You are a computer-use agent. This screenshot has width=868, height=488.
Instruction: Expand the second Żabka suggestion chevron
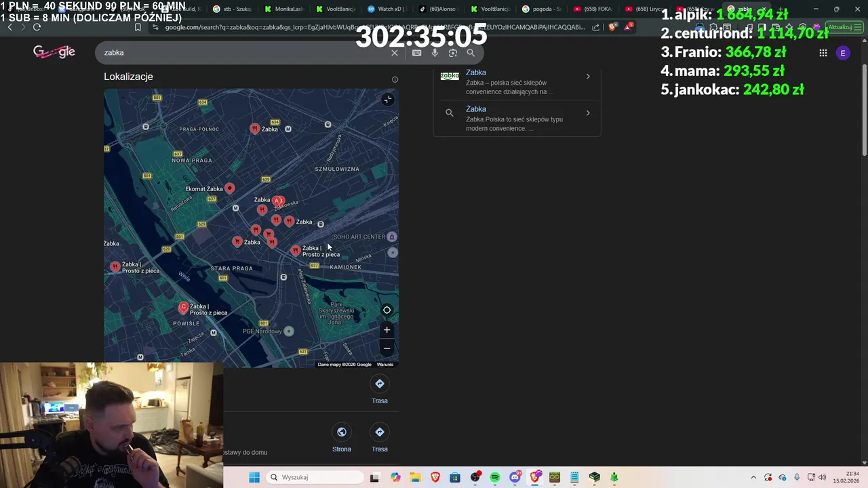(588, 113)
